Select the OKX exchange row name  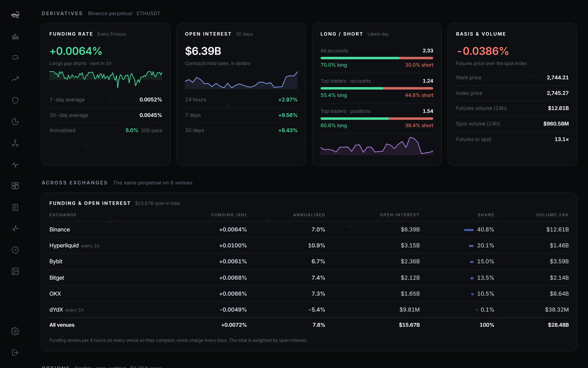pyautogui.click(x=55, y=294)
